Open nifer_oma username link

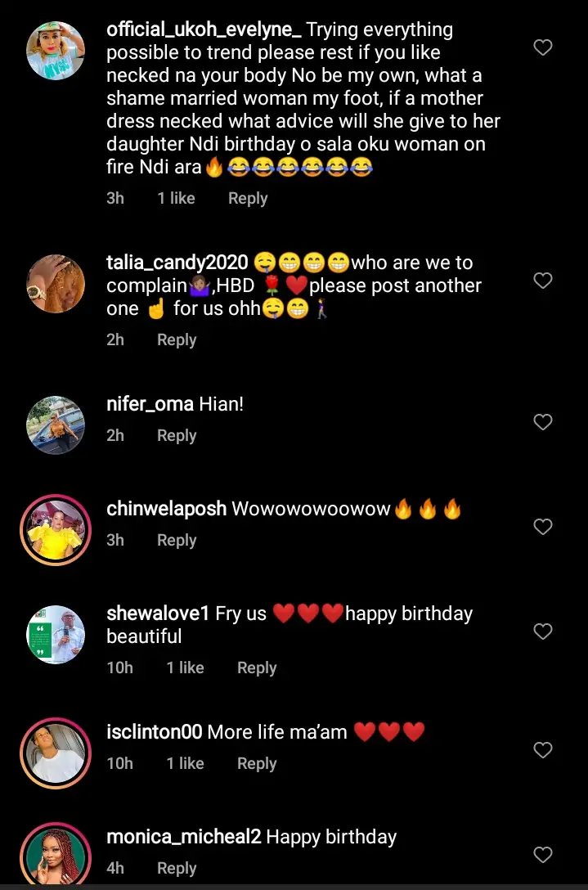pos(150,404)
